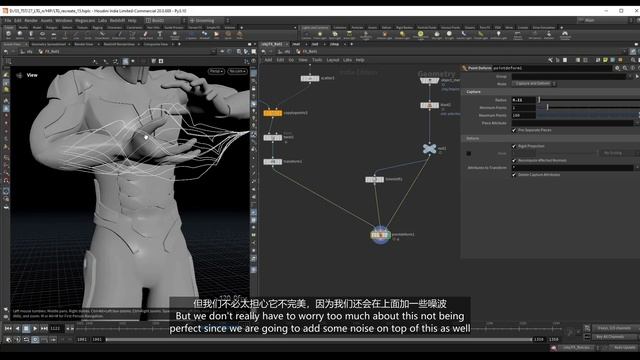
Task: Click the Sky Light shelf tool
Action: click(x=437, y=35)
